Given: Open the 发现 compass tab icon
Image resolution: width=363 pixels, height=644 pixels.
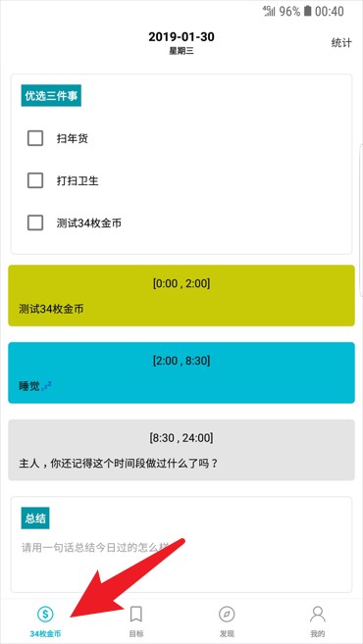Looking at the screenshot, I should [x=227, y=615].
